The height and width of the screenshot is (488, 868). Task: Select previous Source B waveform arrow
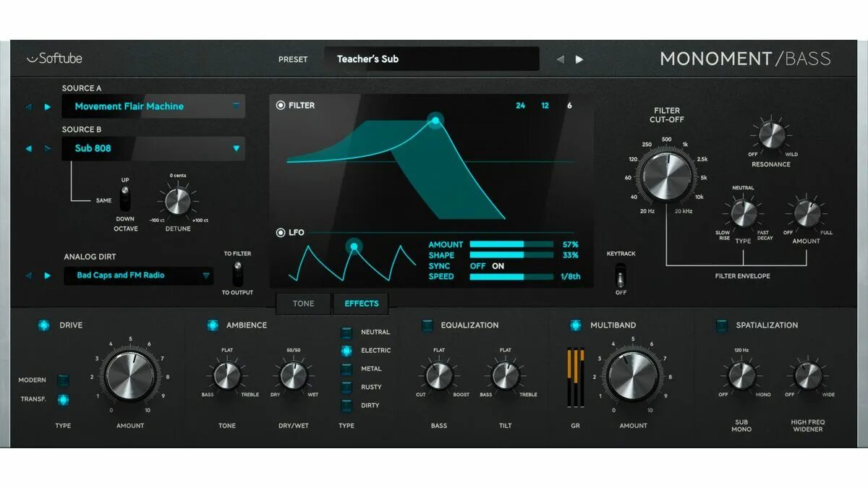click(29, 149)
